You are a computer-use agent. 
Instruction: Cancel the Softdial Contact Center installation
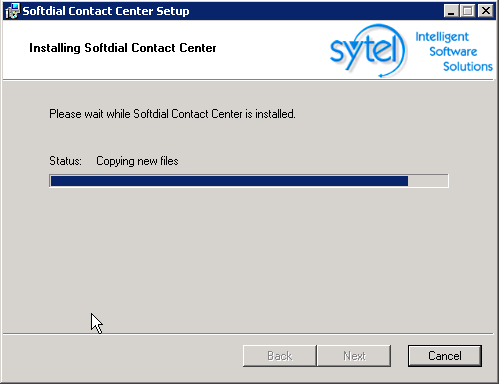pyautogui.click(x=445, y=356)
